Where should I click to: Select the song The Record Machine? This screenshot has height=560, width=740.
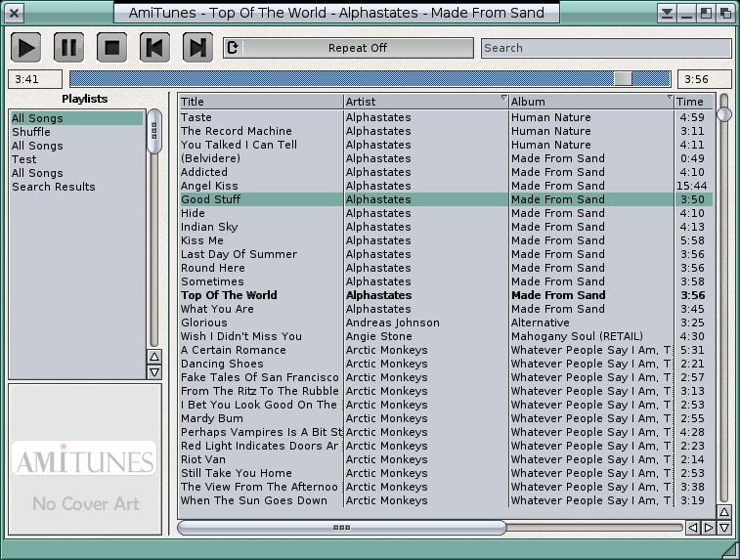[446, 131]
